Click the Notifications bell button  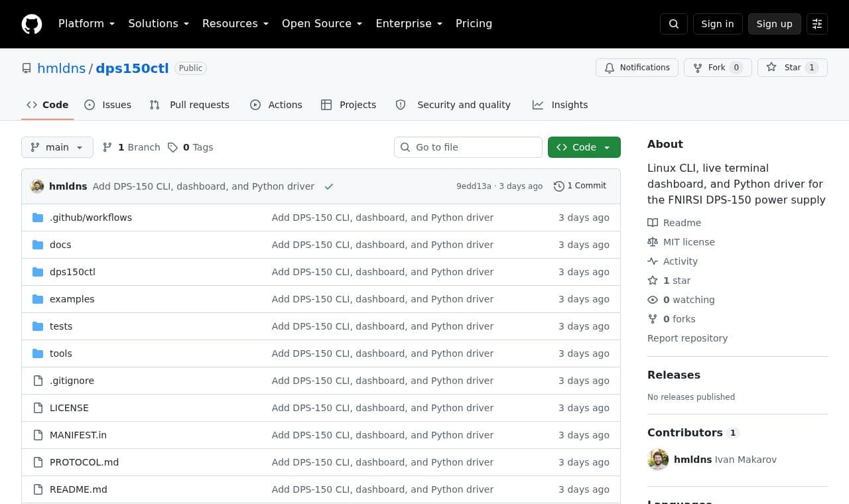click(x=637, y=68)
